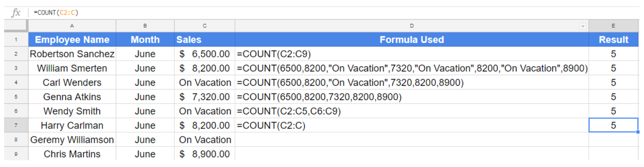Select row 7 header

[x=16, y=125]
